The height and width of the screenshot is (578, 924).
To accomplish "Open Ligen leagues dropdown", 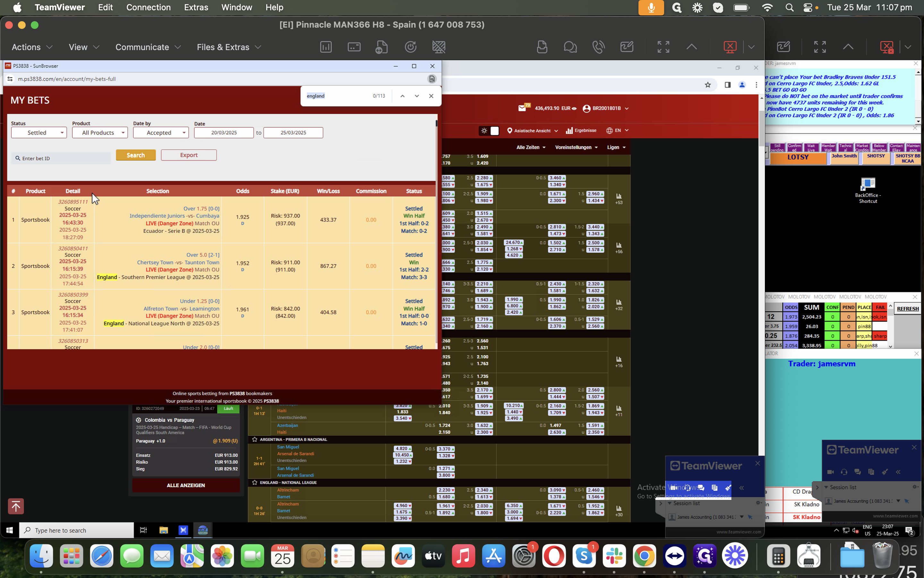I will 616,147.
